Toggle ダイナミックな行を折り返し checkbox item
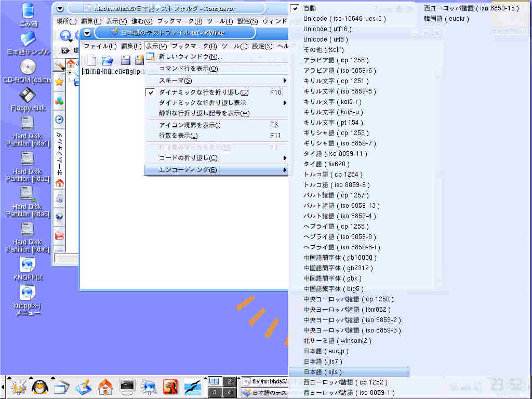This screenshot has width=532, height=399. pos(217,92)
